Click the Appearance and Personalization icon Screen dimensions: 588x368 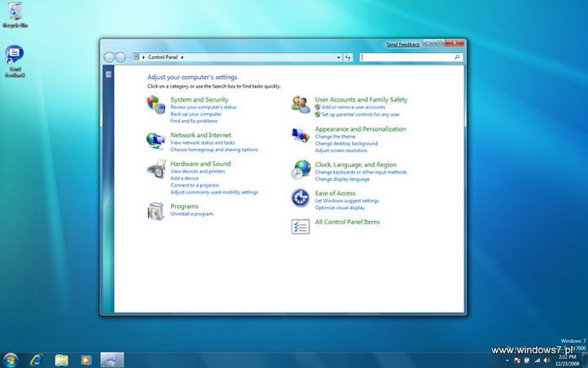click(301, 135)
